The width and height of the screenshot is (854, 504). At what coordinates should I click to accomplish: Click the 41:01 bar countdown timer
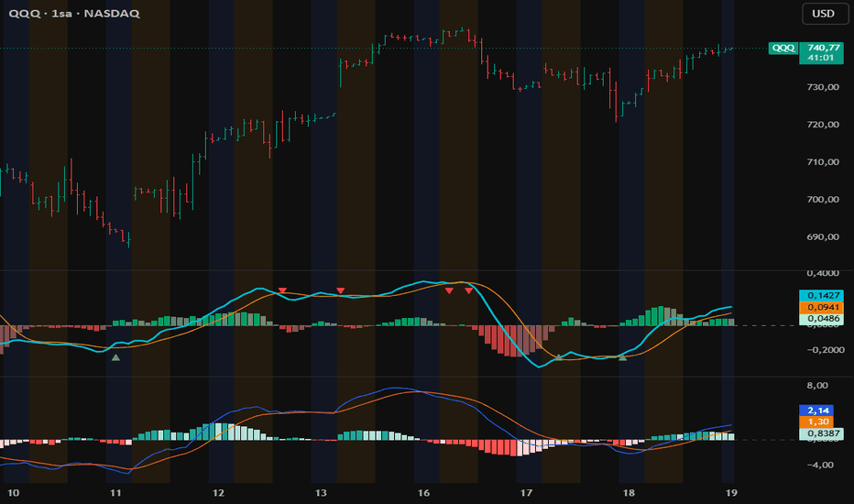pos(821,58)
